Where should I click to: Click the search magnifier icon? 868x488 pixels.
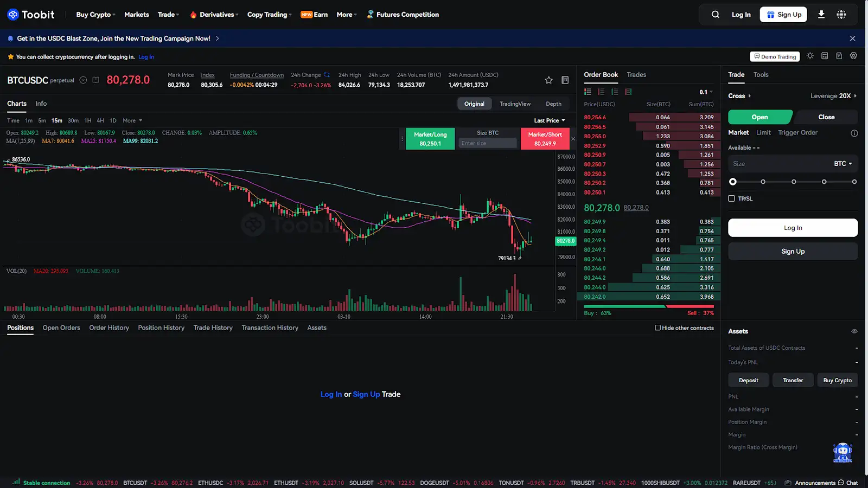point(715,15)
